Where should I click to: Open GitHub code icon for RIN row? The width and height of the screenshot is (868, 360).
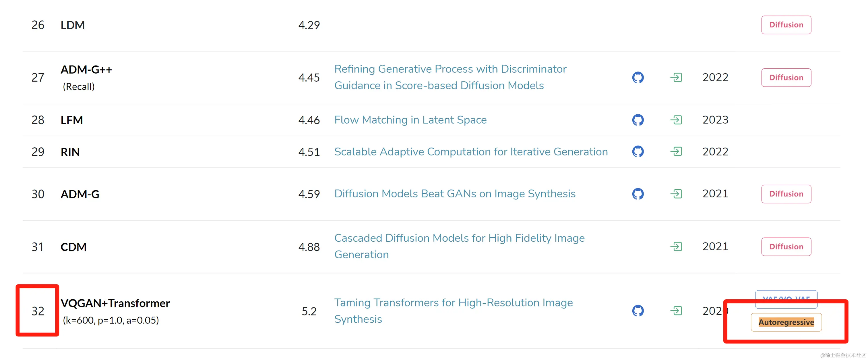click(638, 151)
